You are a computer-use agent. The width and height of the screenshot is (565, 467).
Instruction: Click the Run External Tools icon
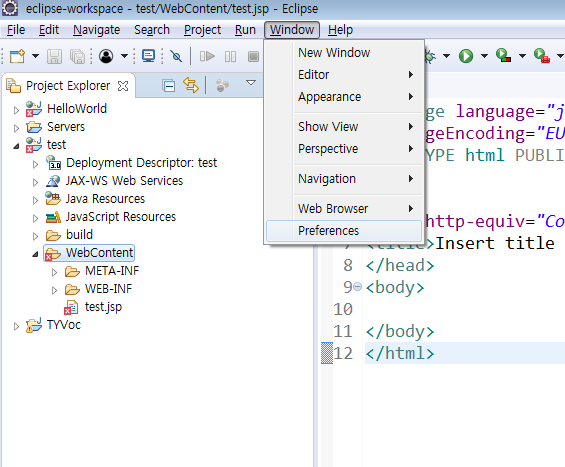pyautogui.click(x=542, y=56)
